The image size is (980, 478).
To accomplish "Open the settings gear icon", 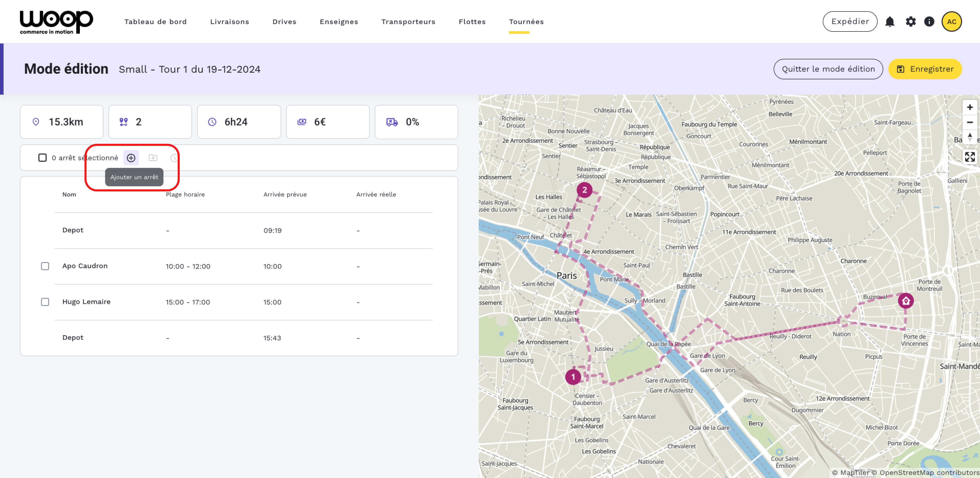I will [910, 22].
